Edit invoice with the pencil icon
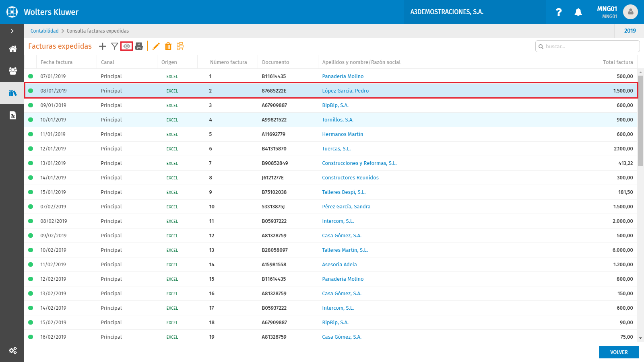 pyautogui.click(x=156, y=46)
